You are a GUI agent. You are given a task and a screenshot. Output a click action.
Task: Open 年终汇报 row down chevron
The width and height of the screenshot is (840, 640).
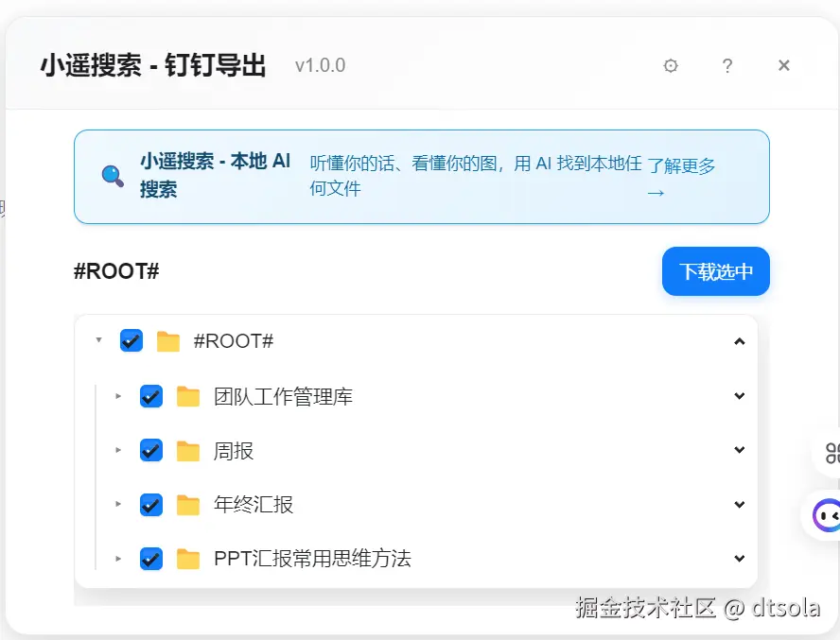click(740, 505)
